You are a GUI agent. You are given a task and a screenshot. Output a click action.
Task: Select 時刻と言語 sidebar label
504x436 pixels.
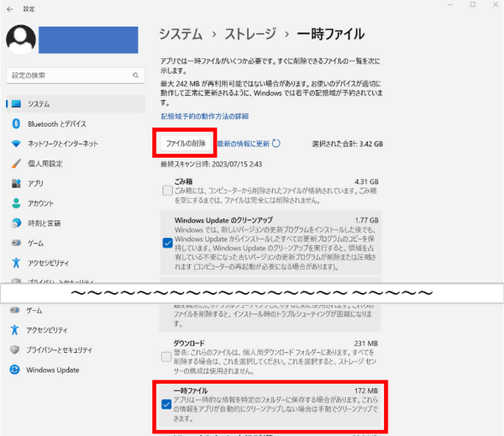pos(44,223)
